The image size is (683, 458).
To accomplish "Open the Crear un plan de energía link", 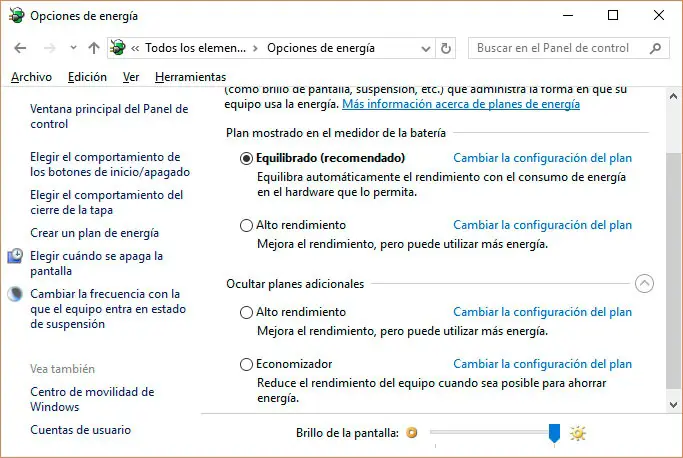I will [94, 233].
